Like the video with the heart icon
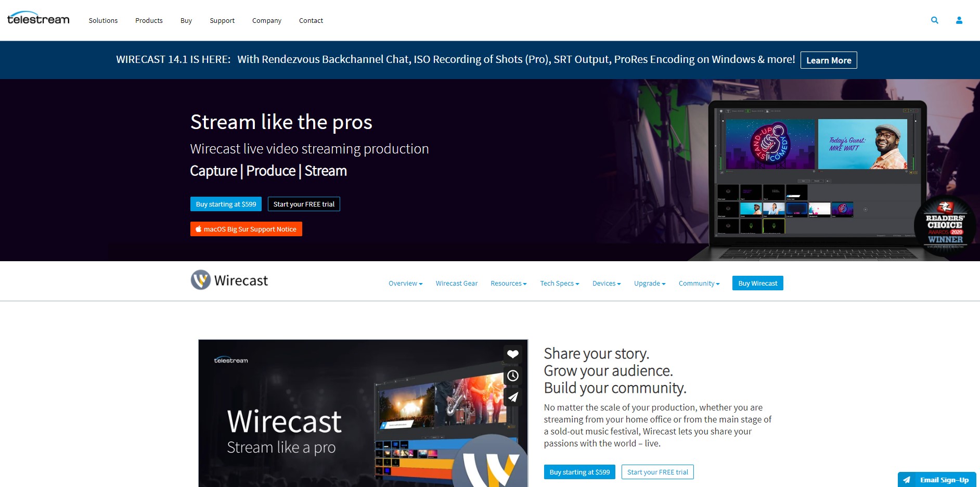 point(513,354)
